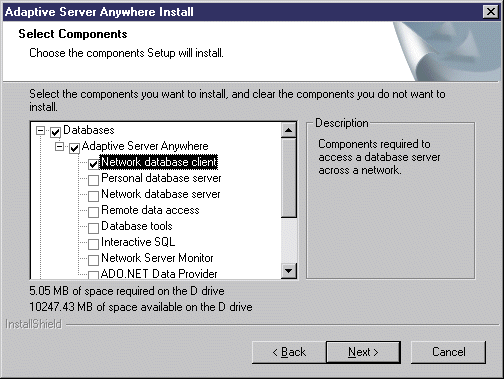Check the ADO.NET Data Provider checkbox

[x=93, y=275]
